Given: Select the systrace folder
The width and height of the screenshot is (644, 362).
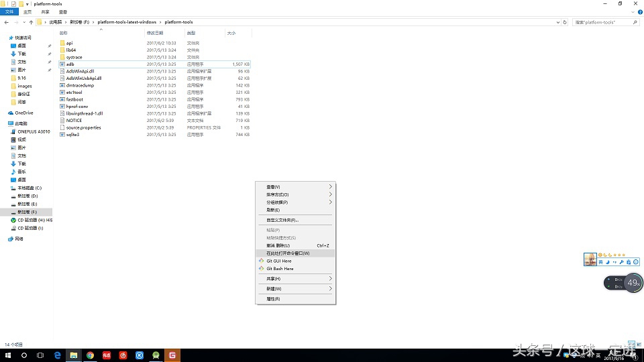Looking at the screenshot, I should tap(74, 57).
